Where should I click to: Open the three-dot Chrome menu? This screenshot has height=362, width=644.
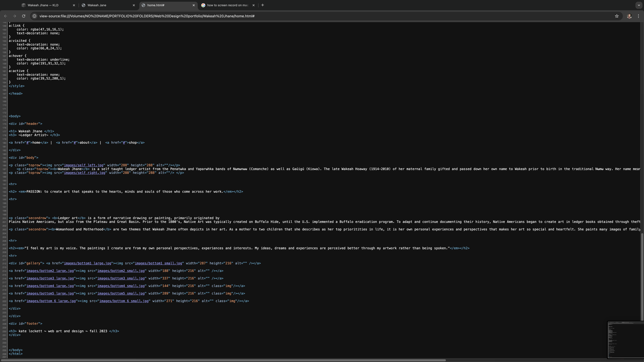point(638,16)
